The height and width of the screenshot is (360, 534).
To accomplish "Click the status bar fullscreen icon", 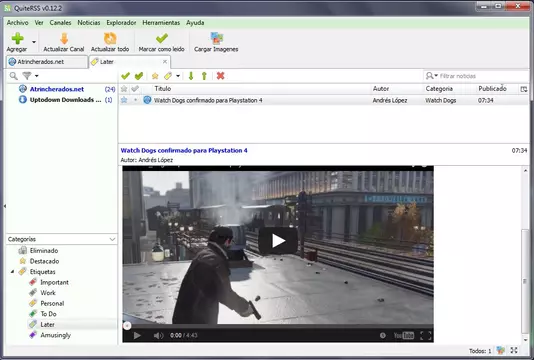I will click(x=514, y=350).
